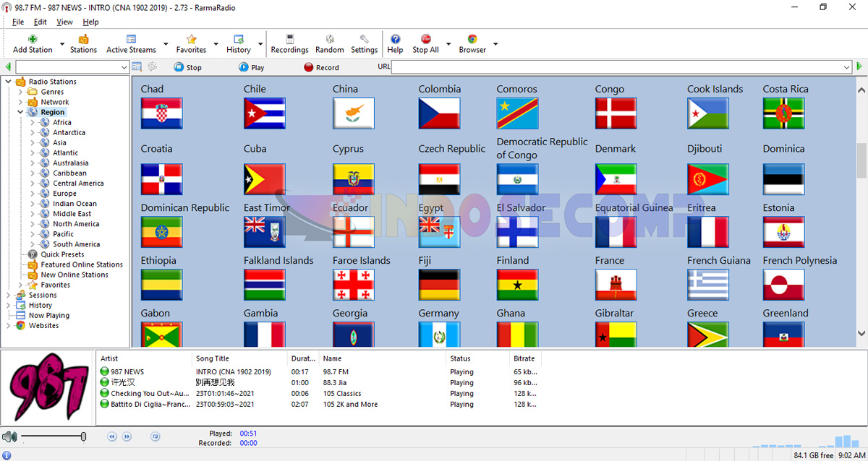The image size is (868, 461).
Task: Toggle the green status indicator beside 987 NEWS
Action: point(104,371)
